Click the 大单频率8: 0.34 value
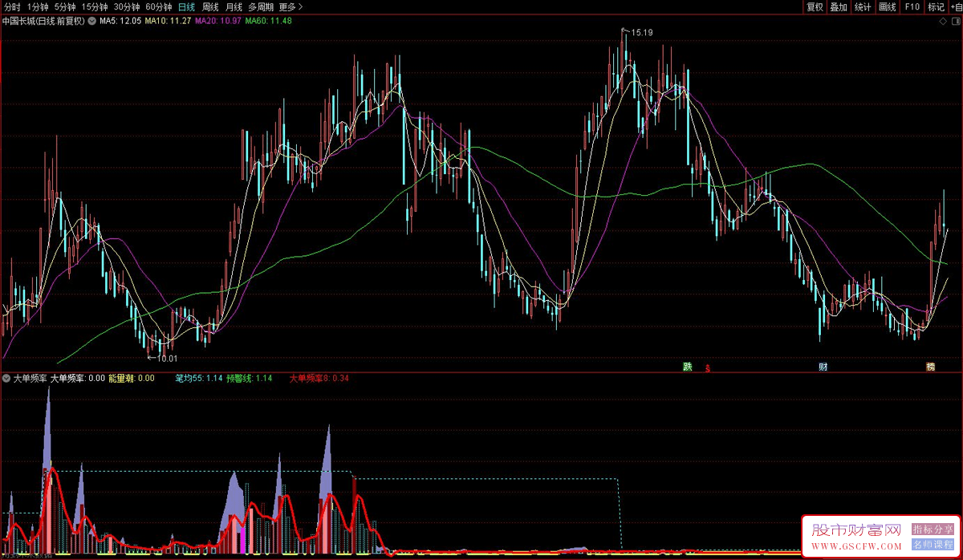This screenshot has width=963, height=560. [x=319, y=378]
